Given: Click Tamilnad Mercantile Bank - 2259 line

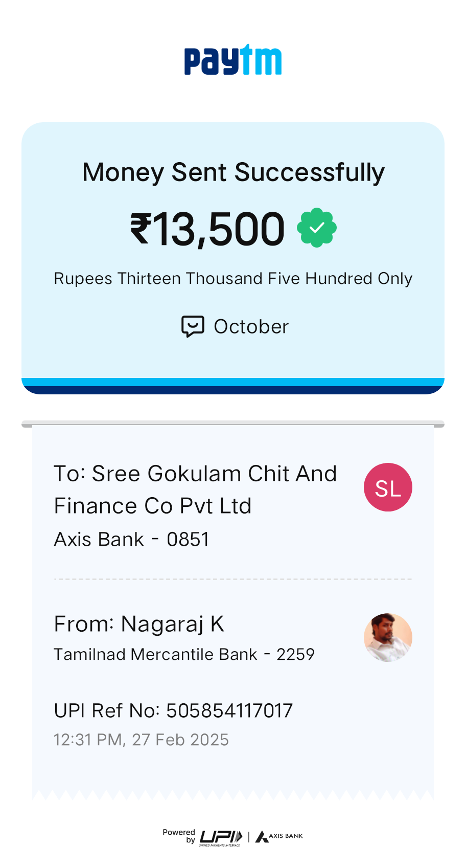Looking at the screenshot, I should click(x=184, y=655).
